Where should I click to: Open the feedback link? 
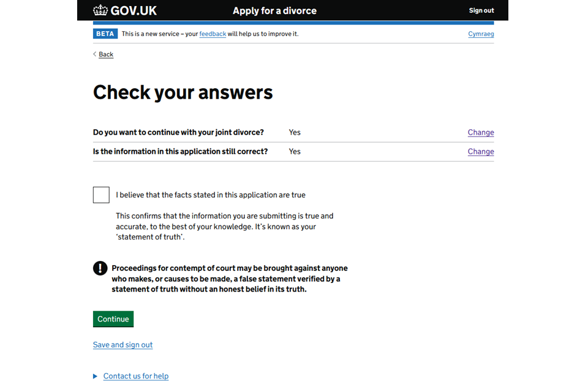click(213, 34)
